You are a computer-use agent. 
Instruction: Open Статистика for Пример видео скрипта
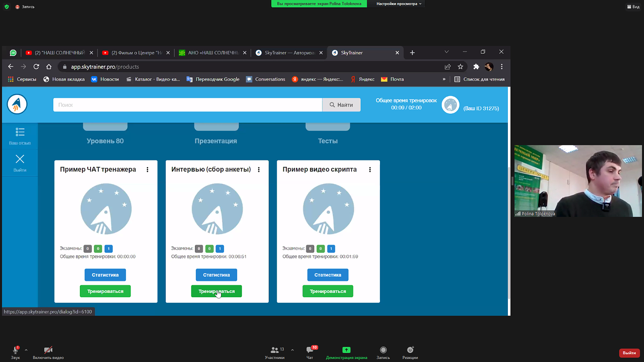tap(328, 275)
